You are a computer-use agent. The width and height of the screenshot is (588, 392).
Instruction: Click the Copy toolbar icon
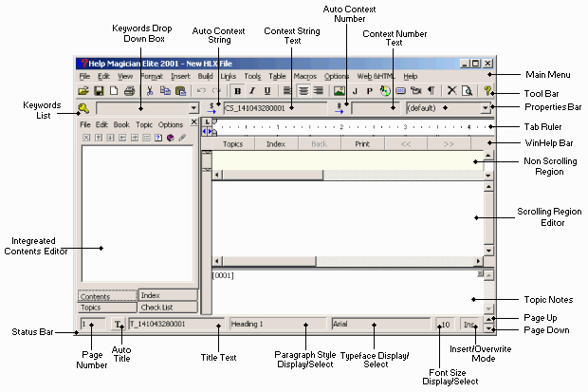165,91
